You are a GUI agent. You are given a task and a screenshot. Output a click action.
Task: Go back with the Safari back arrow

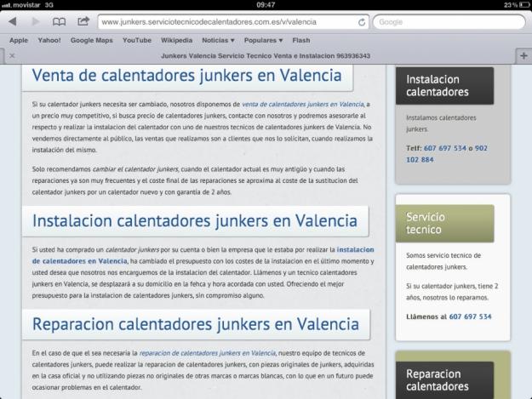coord(13,22)
